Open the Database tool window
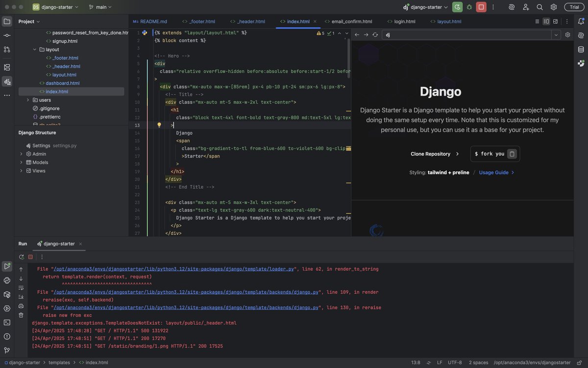The height and width of the screenshot is (368, 588). (581, 49)
